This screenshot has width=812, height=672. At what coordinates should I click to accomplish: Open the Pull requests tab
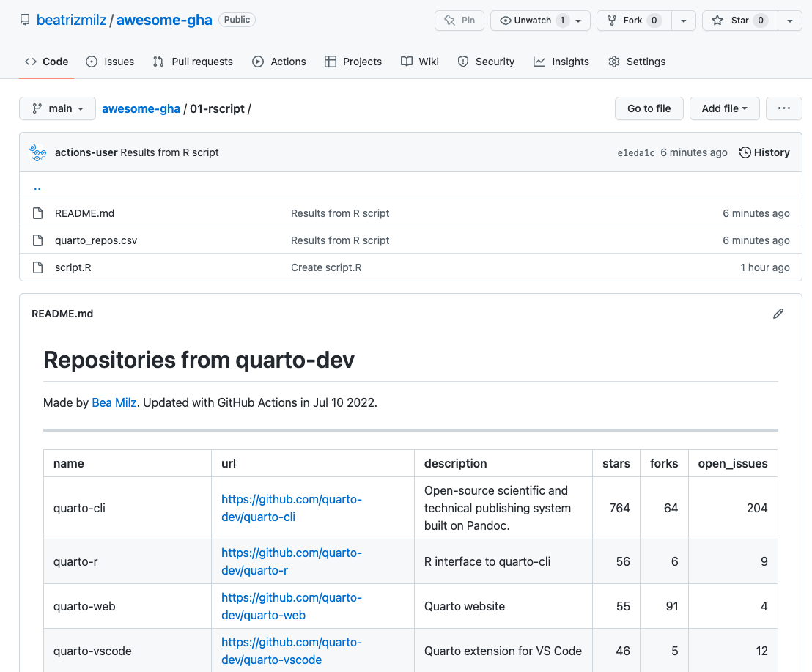193,62
